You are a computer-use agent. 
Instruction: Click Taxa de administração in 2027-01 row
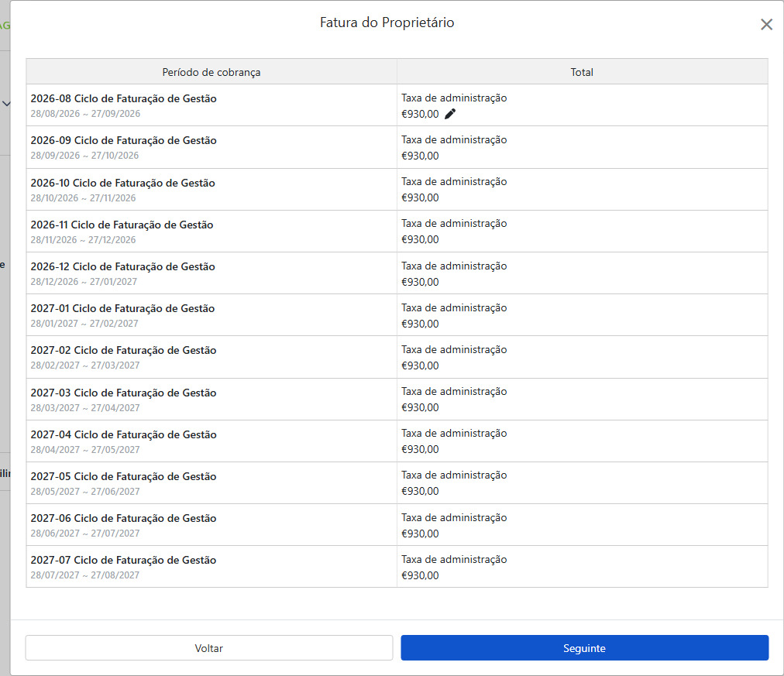454,307
